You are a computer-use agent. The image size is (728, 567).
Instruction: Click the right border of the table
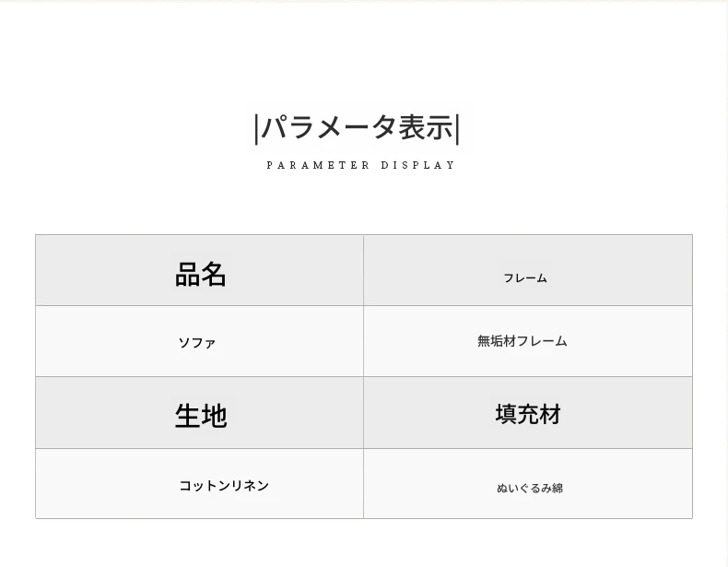click(x=692, y=376)
